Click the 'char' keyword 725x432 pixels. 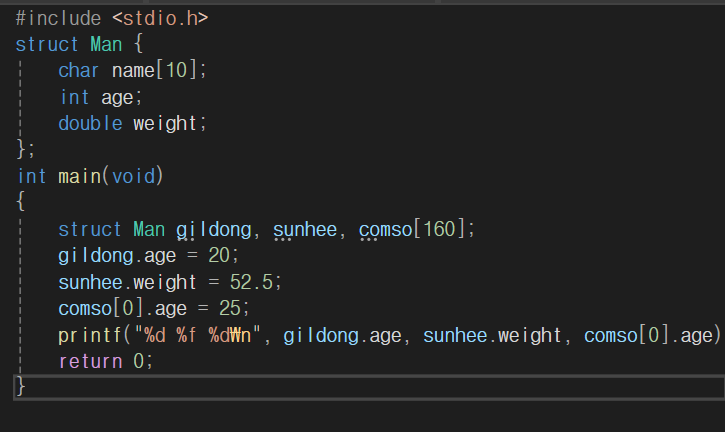pyautogui.click(x=79, y=71)
